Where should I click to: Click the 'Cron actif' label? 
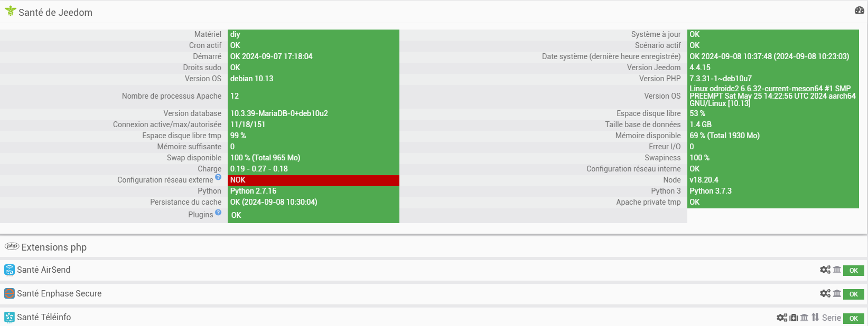click(205, 45)
